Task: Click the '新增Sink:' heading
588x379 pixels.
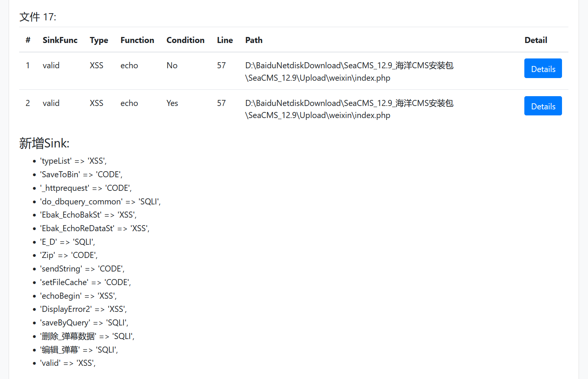Action: pyautogui.click(x=44, y=143)
